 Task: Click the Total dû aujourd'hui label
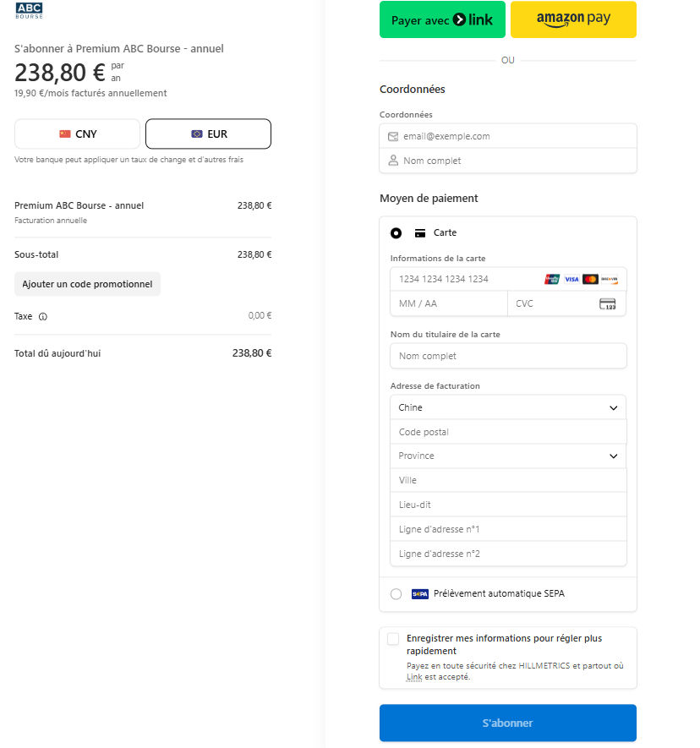coord(57,353)
